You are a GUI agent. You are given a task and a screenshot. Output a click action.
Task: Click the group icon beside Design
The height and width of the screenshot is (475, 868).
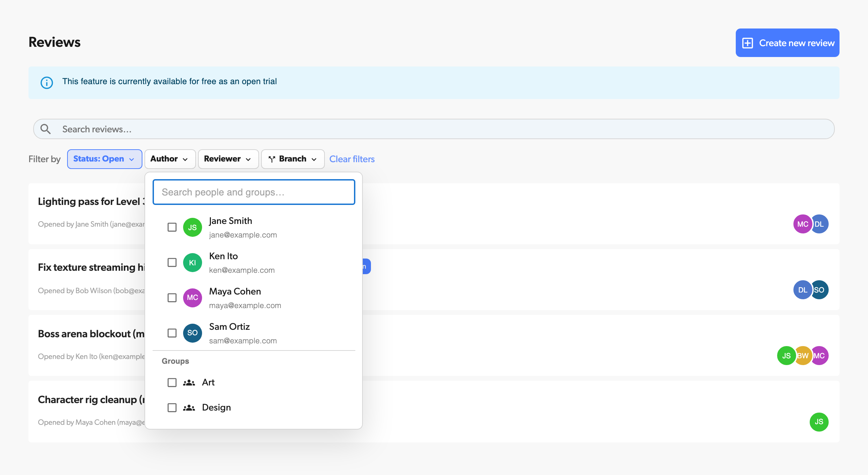coord(189,408)
